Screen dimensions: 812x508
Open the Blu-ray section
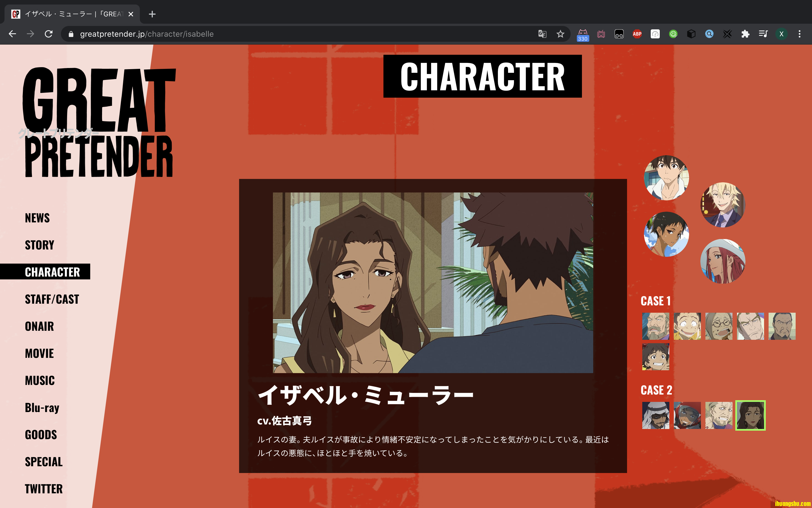click(x=42, y=408)
